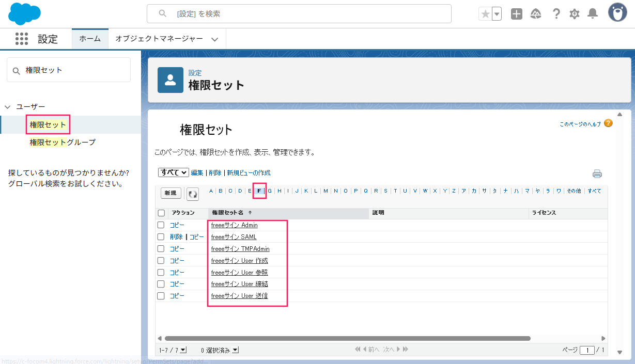Open the Trailhead guidance icon

click(x=536, y=14)
